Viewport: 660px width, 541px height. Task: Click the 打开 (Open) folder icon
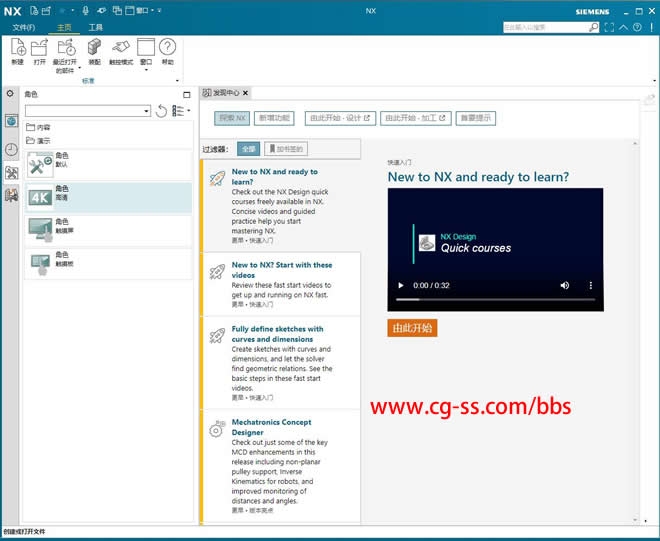(40, 47)
